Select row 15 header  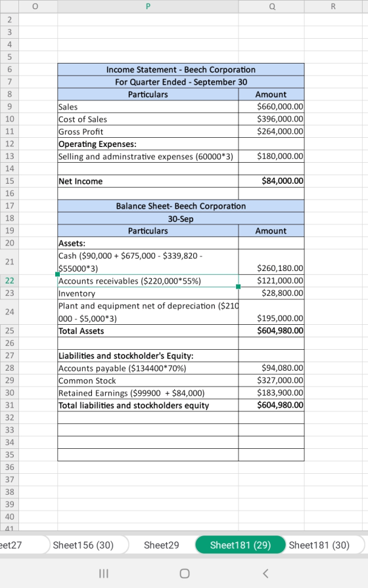coord(9,180)
